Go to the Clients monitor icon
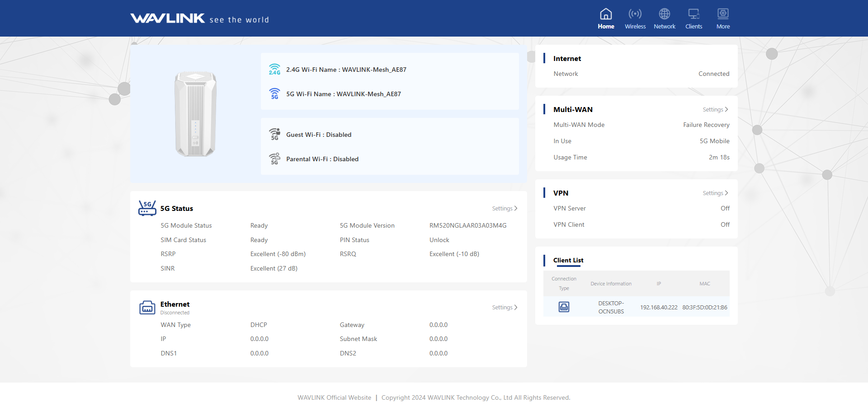 (693, 14)
